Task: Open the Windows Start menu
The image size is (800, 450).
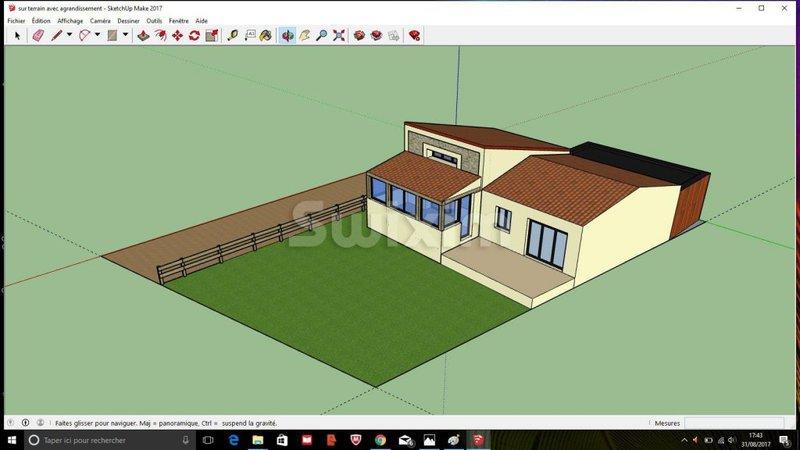Action: (10, 440)
